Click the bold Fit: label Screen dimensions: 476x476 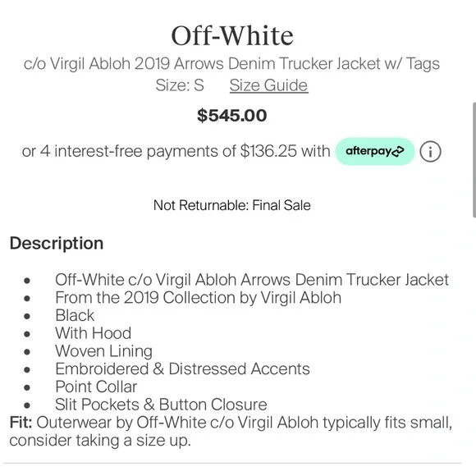[x=21, y=423]
